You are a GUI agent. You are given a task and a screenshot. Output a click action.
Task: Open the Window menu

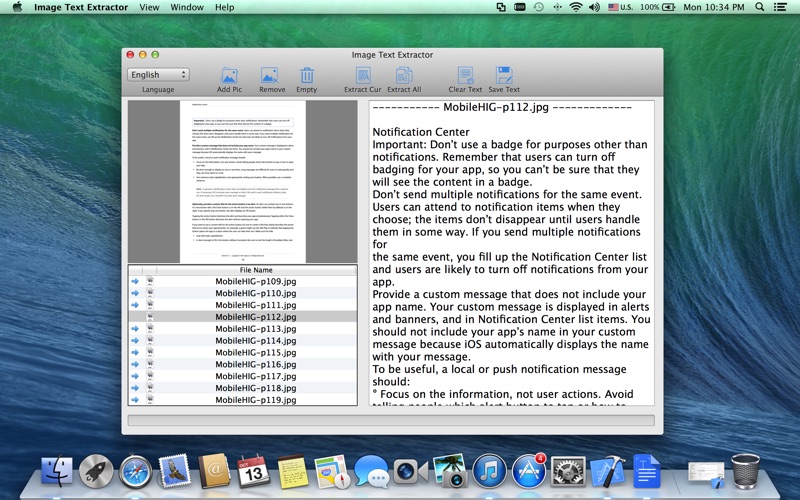pos(187,7)
